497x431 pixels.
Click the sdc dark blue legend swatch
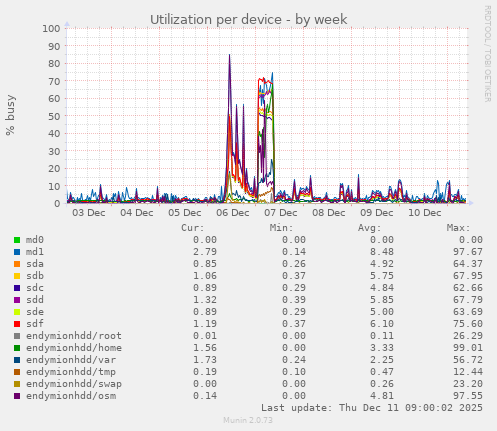point(17,288)
